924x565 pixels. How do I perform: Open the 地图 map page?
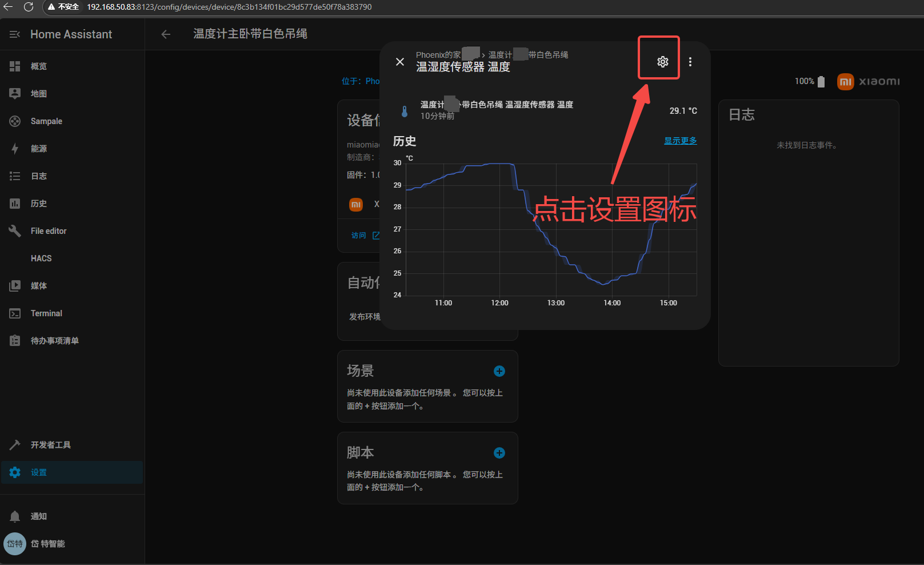[39, 94]
